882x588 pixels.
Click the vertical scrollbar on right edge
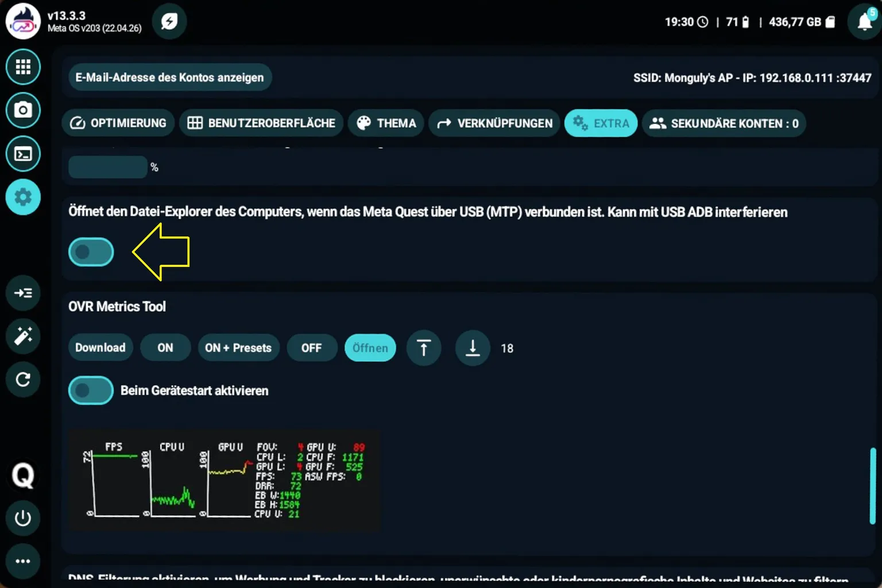click(873, 486)
